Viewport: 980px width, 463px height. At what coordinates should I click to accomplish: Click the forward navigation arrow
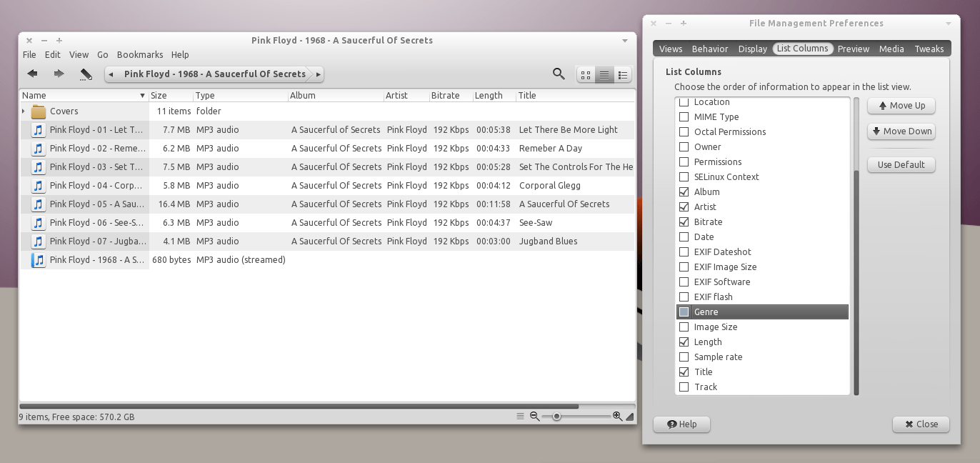(59, 73)
